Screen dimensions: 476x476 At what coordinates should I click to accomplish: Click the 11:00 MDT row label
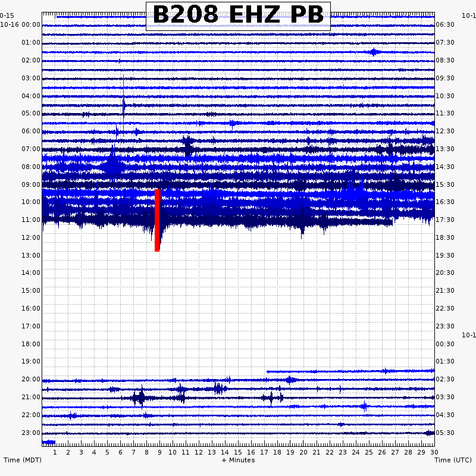click(x=31, y=220)
